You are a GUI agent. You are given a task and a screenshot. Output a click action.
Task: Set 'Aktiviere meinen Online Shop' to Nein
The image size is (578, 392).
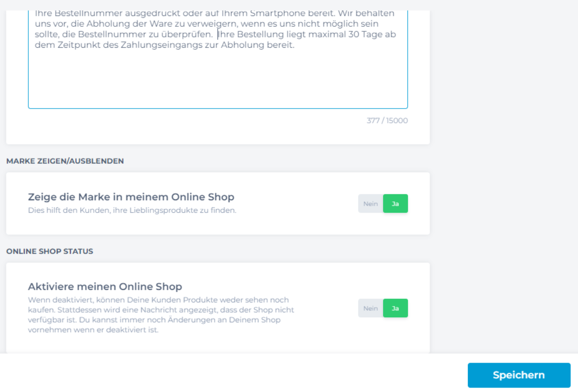[370, 308]
